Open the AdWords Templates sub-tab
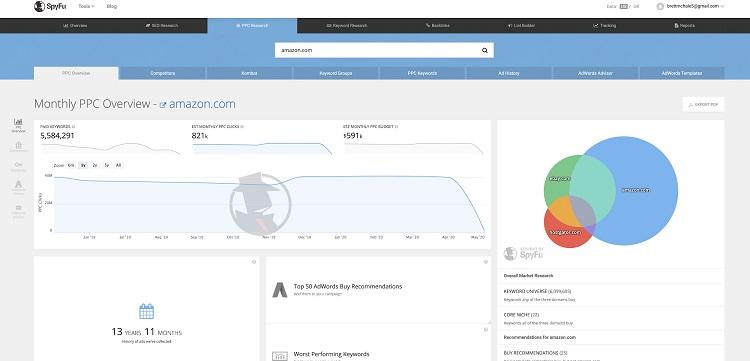 click(x=682, y=73)
